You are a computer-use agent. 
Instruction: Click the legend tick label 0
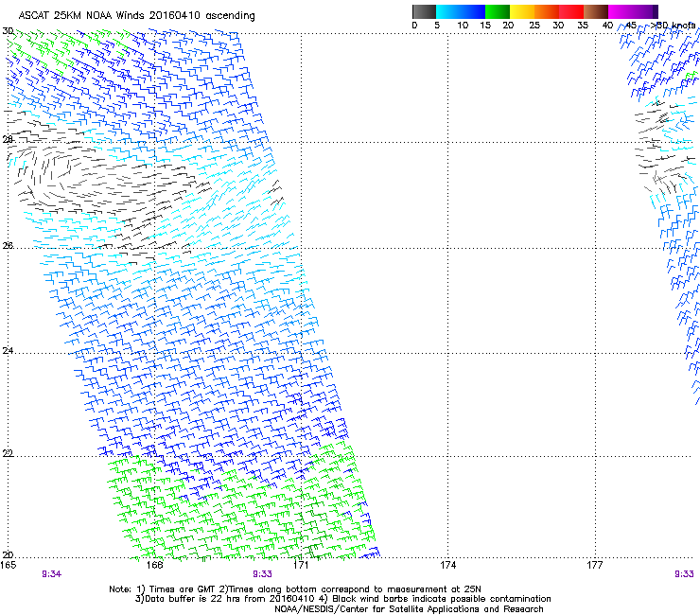[x=414, y=26]
